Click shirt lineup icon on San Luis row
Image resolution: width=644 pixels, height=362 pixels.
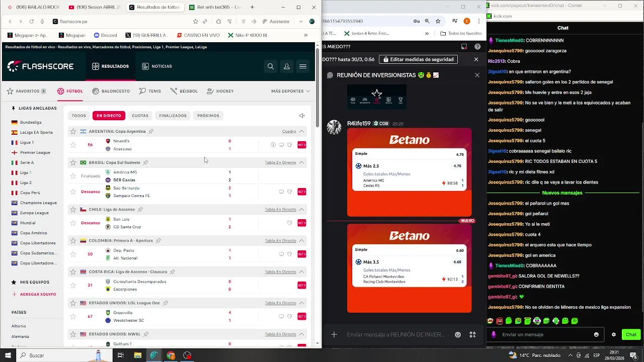(290, 223)
